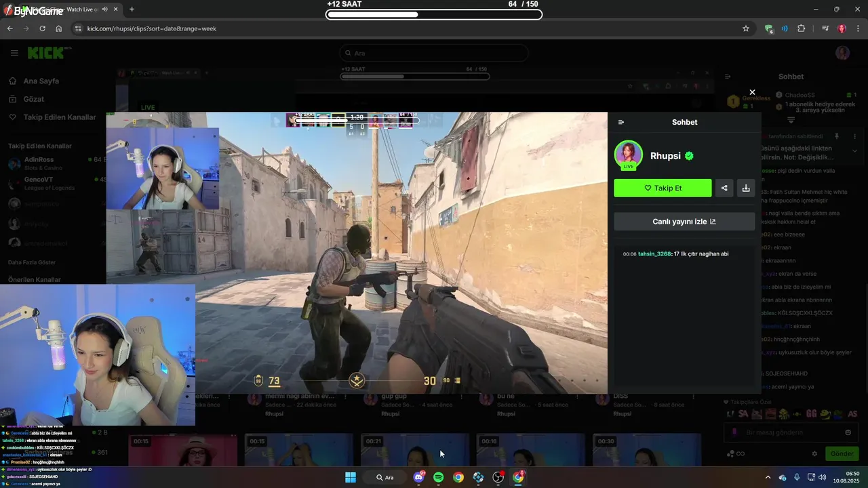This screenshot has height=488, width=868.
Task: Click the Rhupsi channel name
Action: 665,156
